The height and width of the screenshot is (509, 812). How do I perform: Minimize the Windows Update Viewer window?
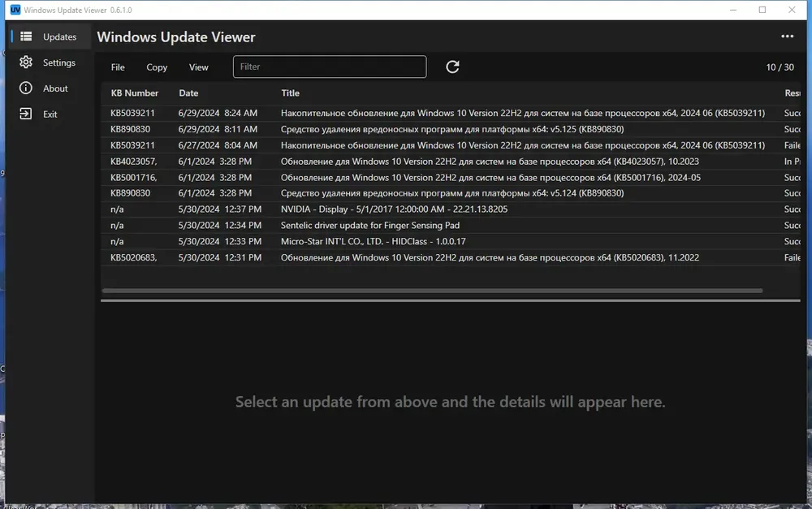coord(733,10)
